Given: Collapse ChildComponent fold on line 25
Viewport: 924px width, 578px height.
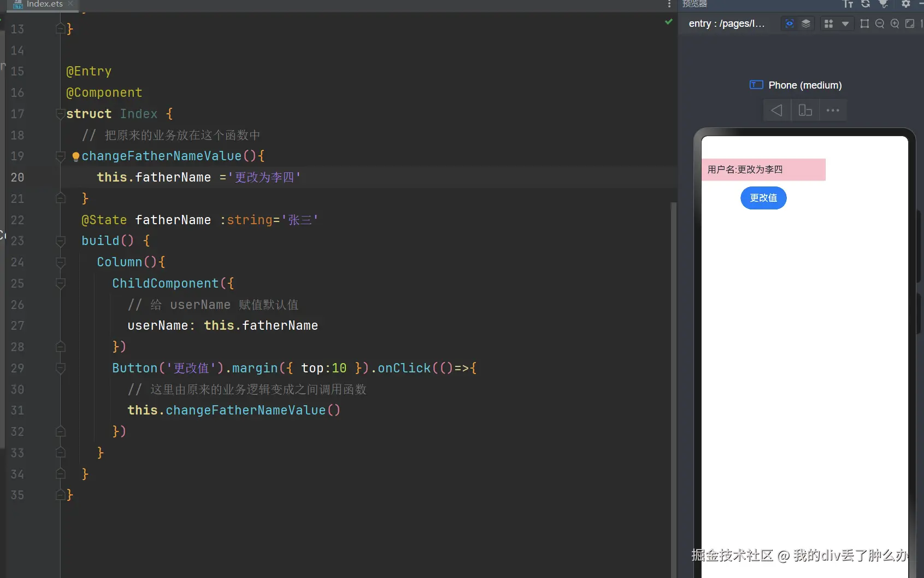Looking at the screenshot, I should tap(61, 283).
